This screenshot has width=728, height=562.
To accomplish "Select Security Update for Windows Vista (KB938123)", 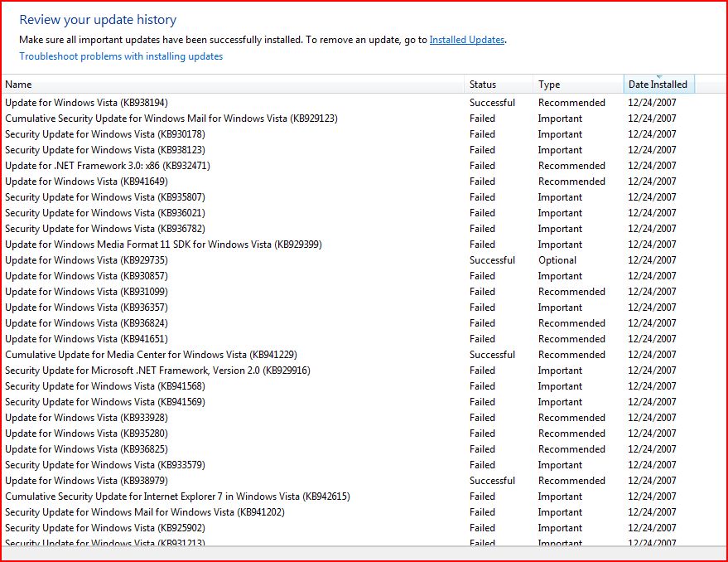I will tap(105, 150).
